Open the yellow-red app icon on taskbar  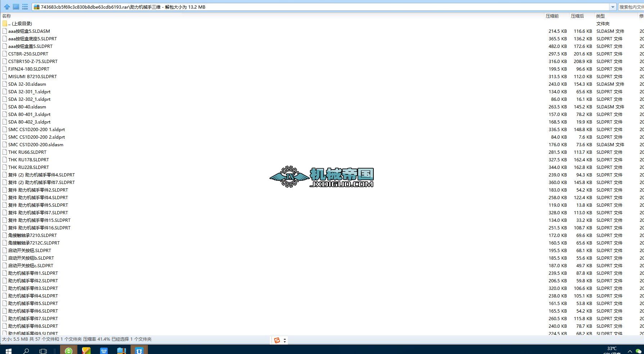pos(86,350)
